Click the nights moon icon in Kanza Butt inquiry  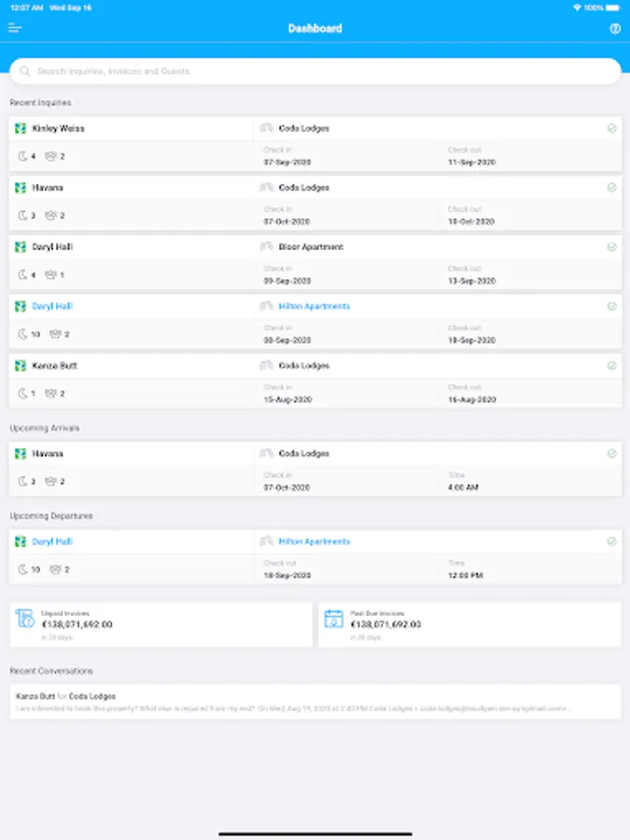click(23, 394)
